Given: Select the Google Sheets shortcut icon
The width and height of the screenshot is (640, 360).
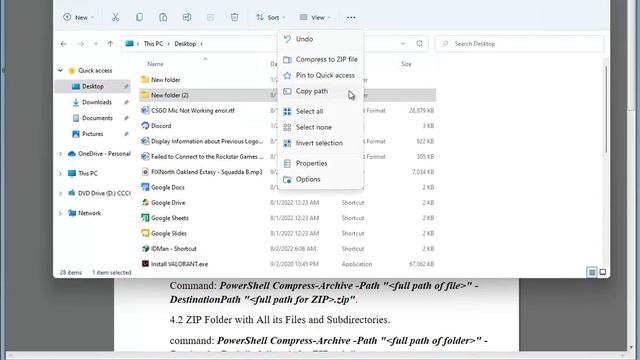Looking at the screenshot, I should (x=145, y=218).
